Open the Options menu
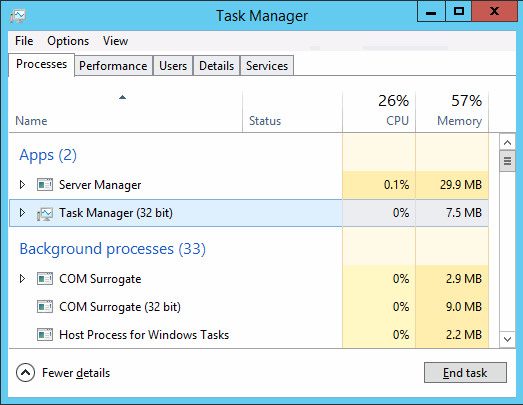The width and height of the screenshot is (523, 405). 68,41
